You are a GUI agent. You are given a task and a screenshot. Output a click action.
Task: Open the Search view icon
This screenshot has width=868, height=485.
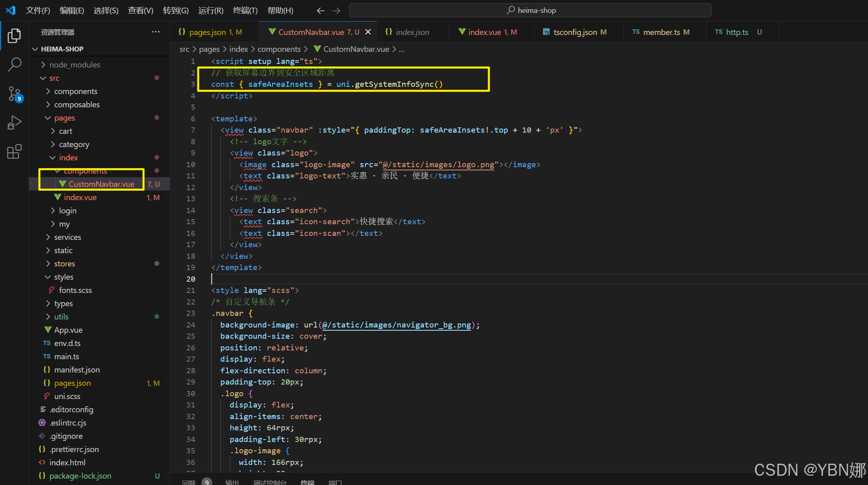pos(14,64)
